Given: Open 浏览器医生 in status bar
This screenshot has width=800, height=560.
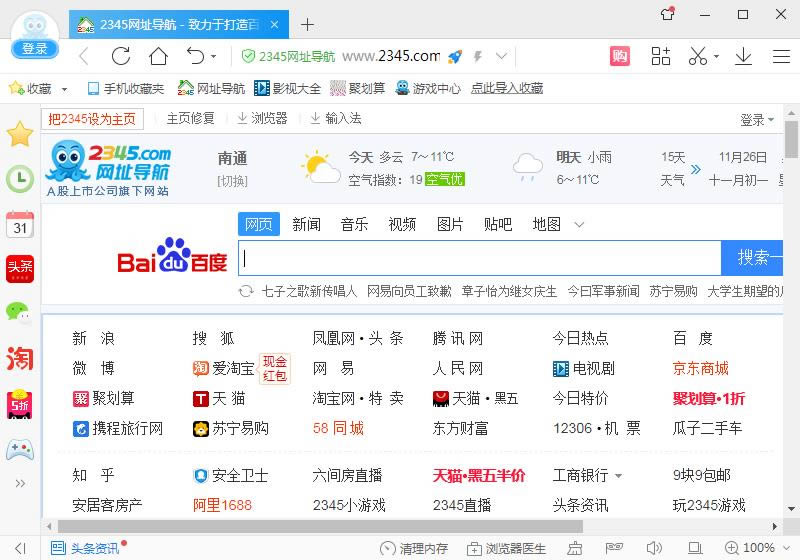Looking at the screenshot, I should (x=506, y=548).
